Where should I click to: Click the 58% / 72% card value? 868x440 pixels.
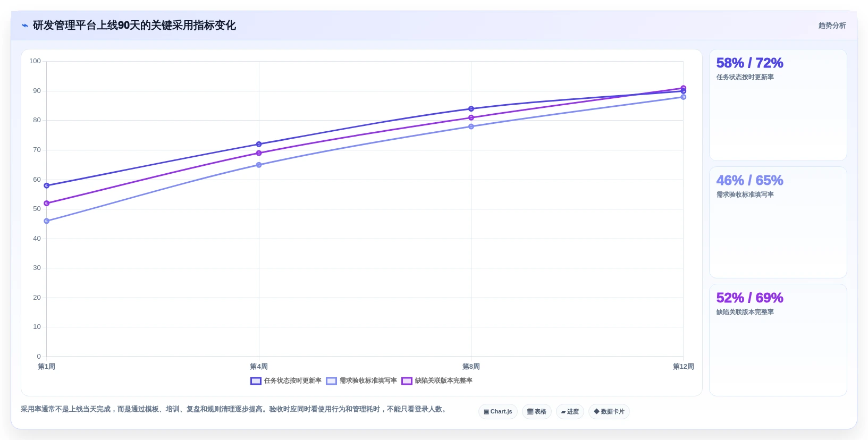click(749, 63)
